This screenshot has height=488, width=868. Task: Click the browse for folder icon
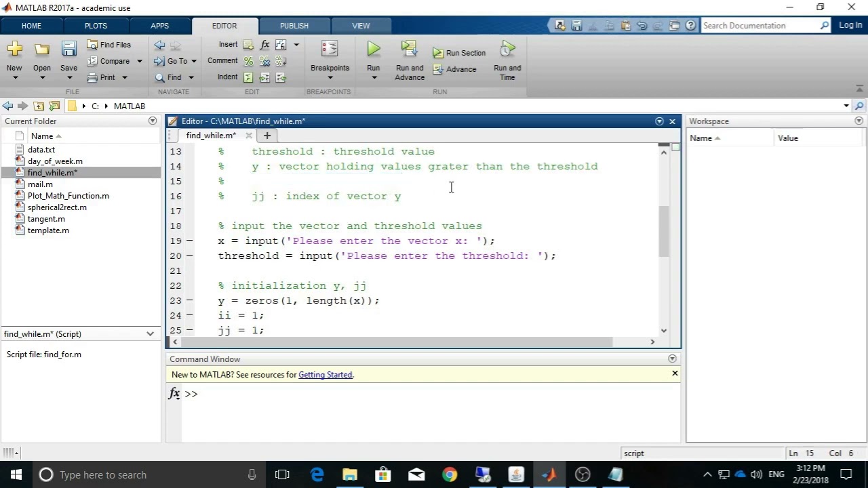[x=54, y=106]
